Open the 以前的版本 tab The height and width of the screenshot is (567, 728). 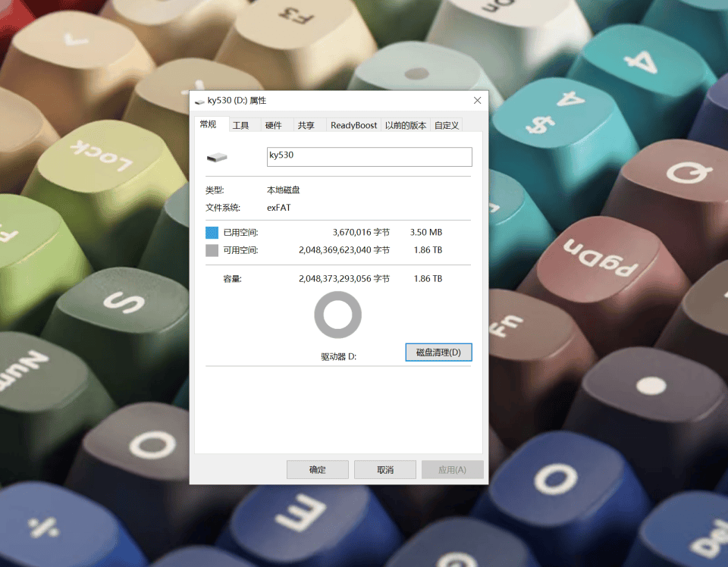[x=406, y=126]
